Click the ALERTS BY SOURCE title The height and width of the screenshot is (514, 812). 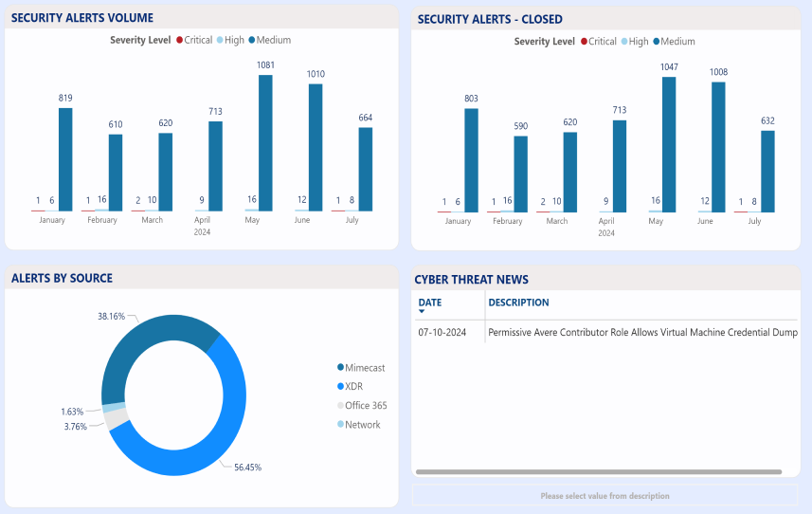tap(62, 278)
